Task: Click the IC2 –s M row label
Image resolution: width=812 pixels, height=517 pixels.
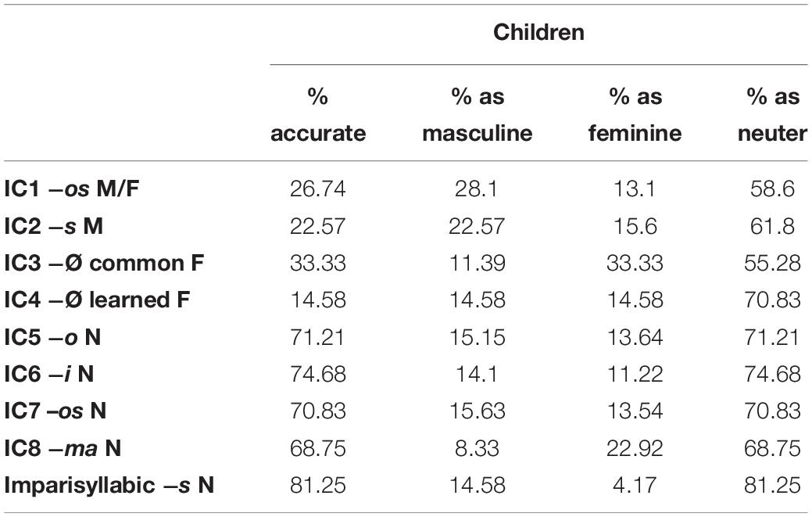Action: pyautogui.click(x=53, y=226)
